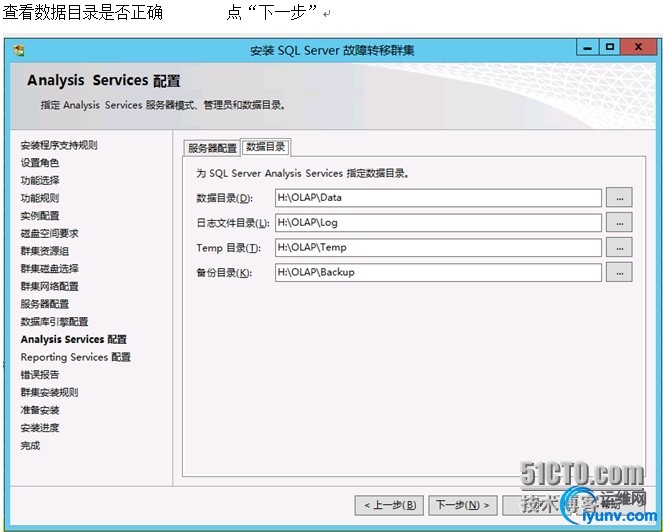Select 群集安装规则 in the steps list
663x532 pixels.
click(49, 392)
